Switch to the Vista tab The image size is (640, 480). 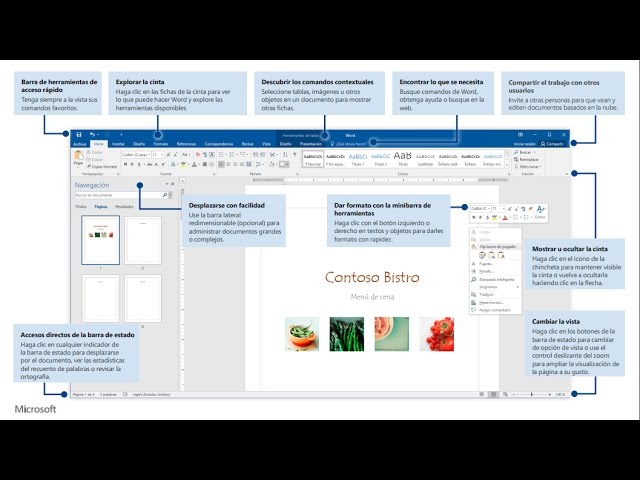pyautogui.click(x=266, y=144)
